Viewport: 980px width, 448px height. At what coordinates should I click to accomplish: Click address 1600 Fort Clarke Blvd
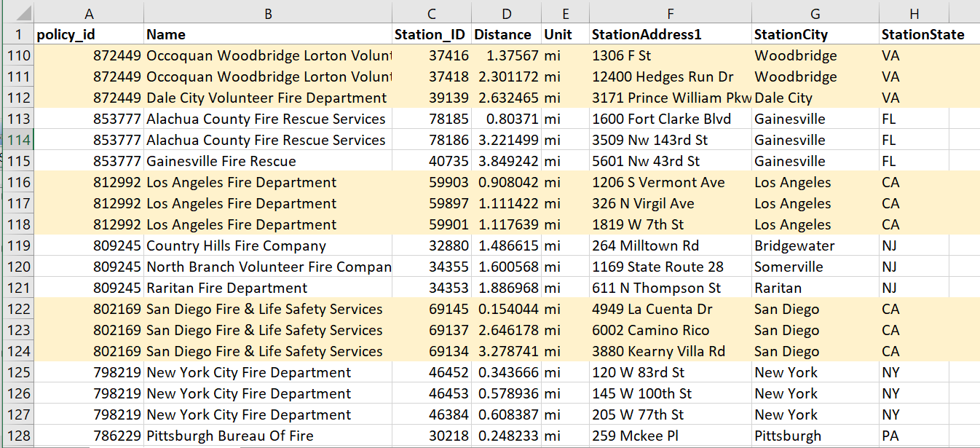[x=671, y=119]
